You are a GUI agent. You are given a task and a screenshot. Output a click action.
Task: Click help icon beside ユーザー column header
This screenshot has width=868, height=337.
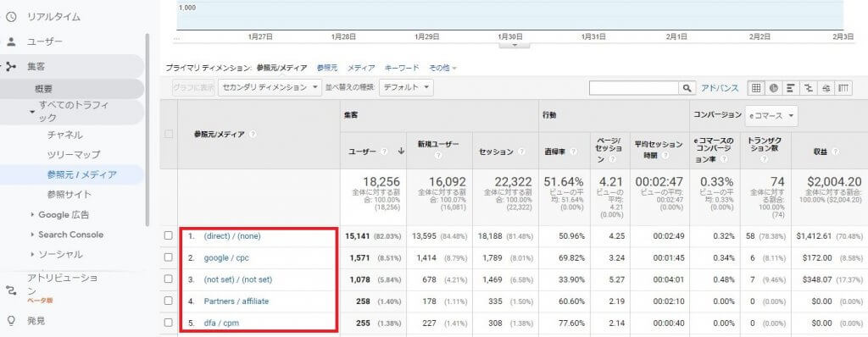click(x=384, y=151)
